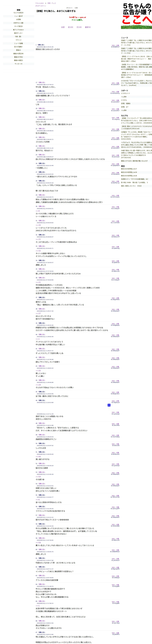The image size is (152, 644).
Task: Open ニュー速VIP in the sidebar
Action: [x=18, y=16]
